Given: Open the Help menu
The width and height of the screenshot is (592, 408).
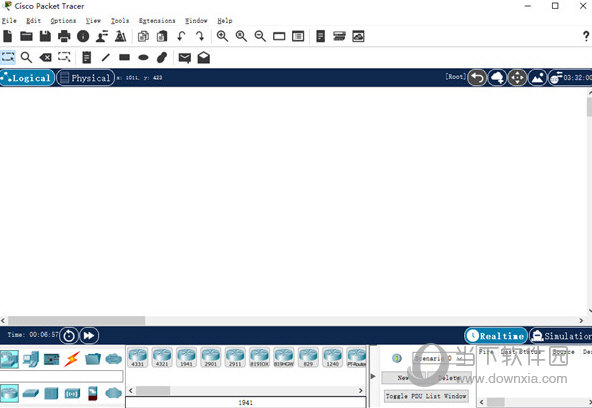Looking at the screenshot, I should point(225,21).
